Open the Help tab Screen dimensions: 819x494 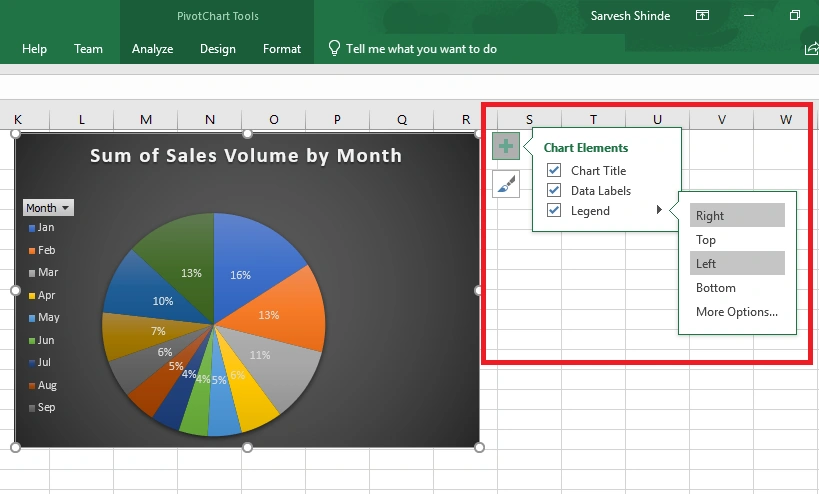(x=34, y=49)
